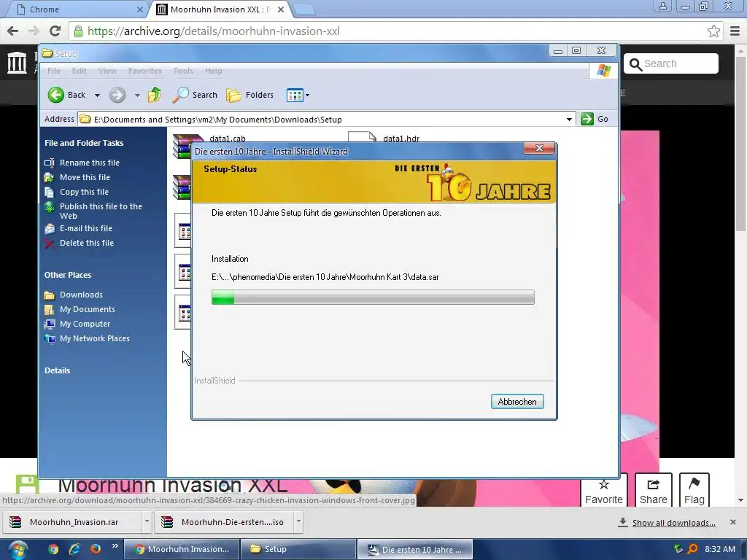
Task: Toggle the Folders pane button
Action: 249,95
